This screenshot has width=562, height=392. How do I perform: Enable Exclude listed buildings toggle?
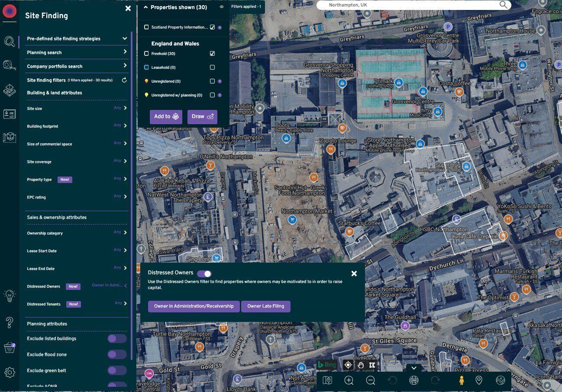pyautogui.click(x=117, y=338)
